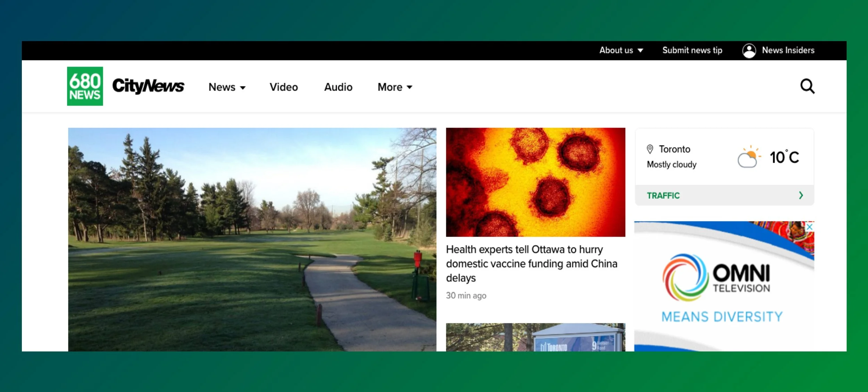Click the 680 News green logo
The image size is (868, 392).
[x=85, y=86]
